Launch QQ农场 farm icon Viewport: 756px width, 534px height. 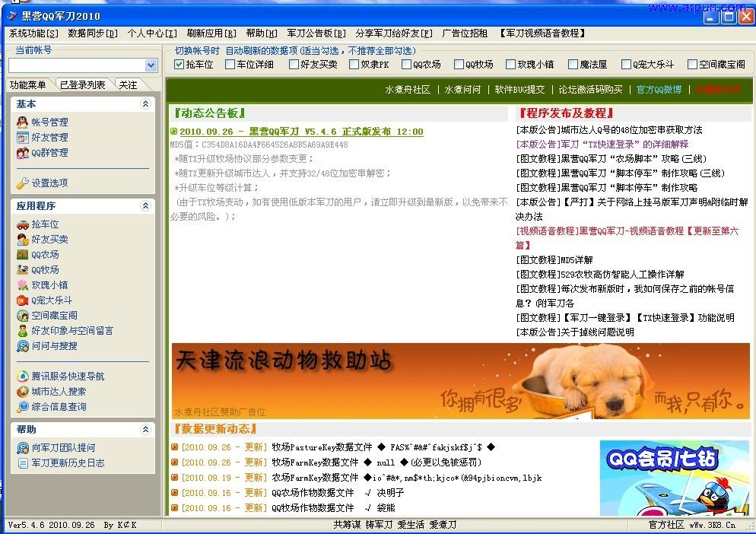click(x=23, y=255)
